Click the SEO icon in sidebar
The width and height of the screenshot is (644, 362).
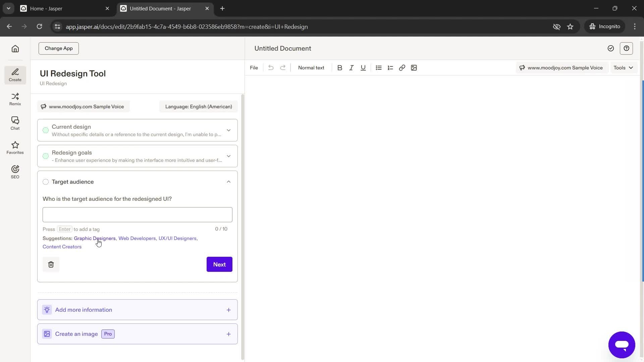(x=15, y=172)
